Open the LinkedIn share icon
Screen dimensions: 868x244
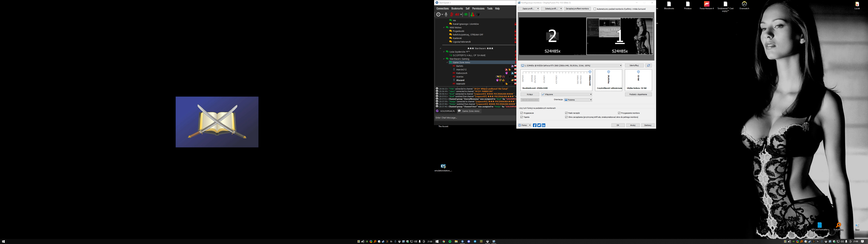(544, 125)
